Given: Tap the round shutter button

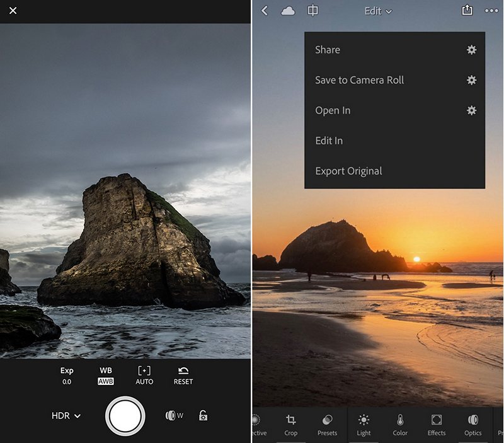Looking at the screenshot, I should click(125, 416).
